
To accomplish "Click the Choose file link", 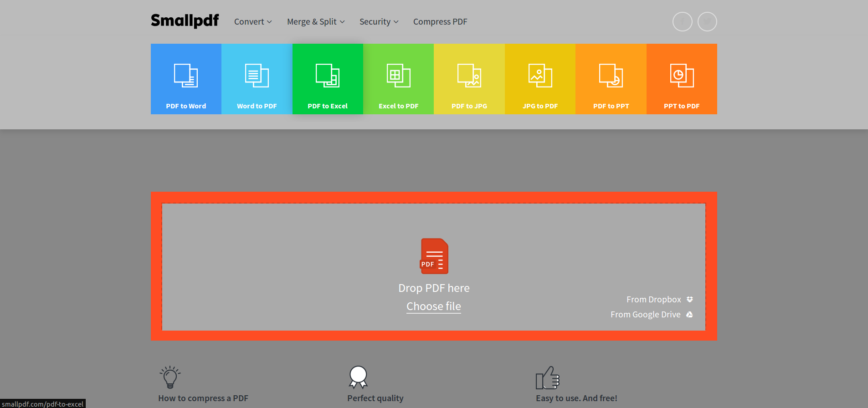I will tap(434, 306).
